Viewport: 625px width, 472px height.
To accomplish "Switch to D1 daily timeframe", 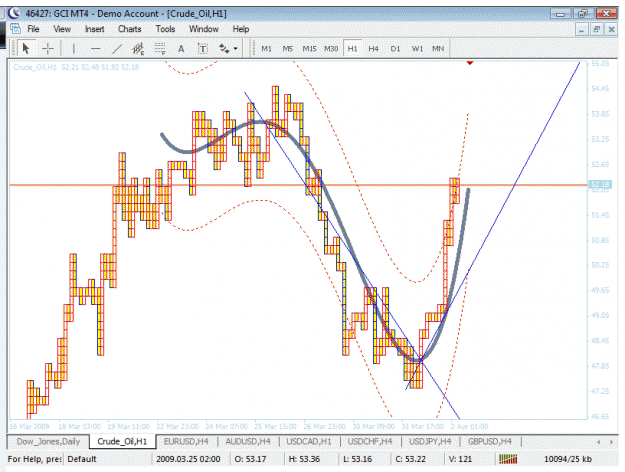I will coord(395,49).
